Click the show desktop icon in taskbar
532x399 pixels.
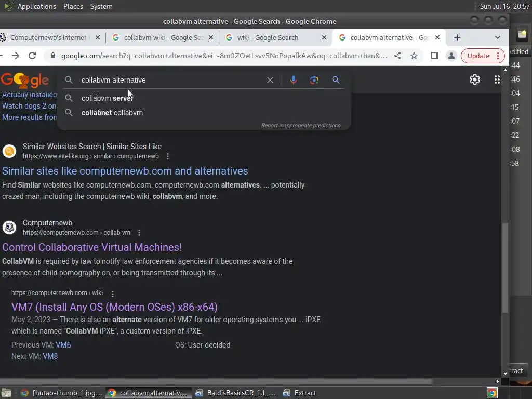pos(6,393)
